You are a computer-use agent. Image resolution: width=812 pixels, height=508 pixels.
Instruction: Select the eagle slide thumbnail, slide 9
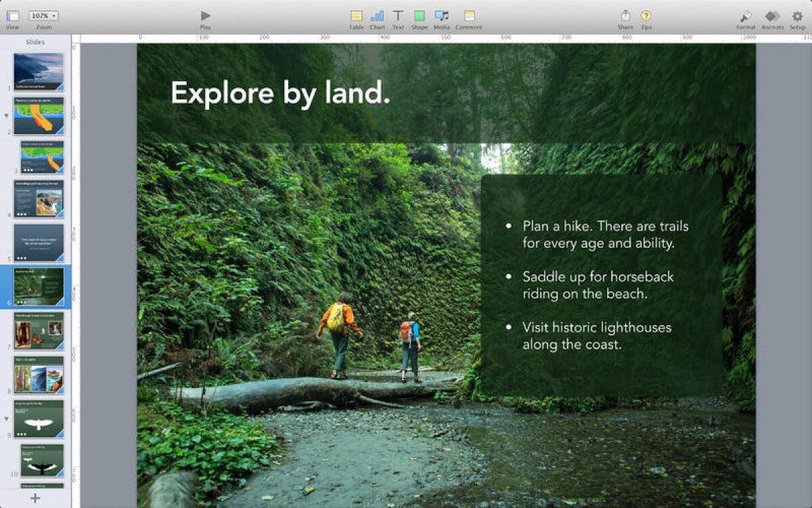click(39, 418)
